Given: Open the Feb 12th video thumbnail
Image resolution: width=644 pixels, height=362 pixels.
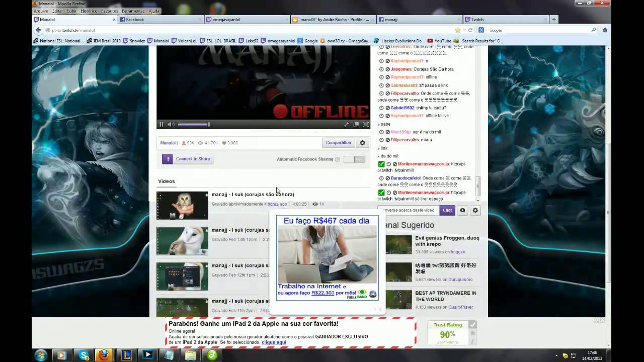Looking at the screenshot, I should (x=182, y=277).
